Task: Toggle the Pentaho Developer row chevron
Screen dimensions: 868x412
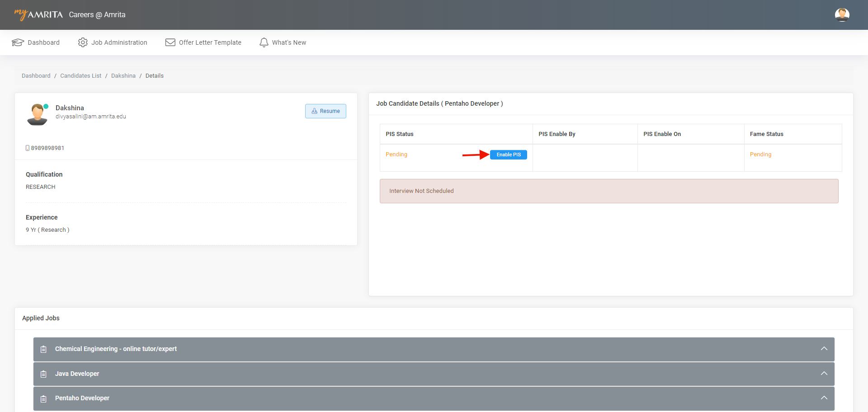Action: pyautogui.click(x=824, y=398)
